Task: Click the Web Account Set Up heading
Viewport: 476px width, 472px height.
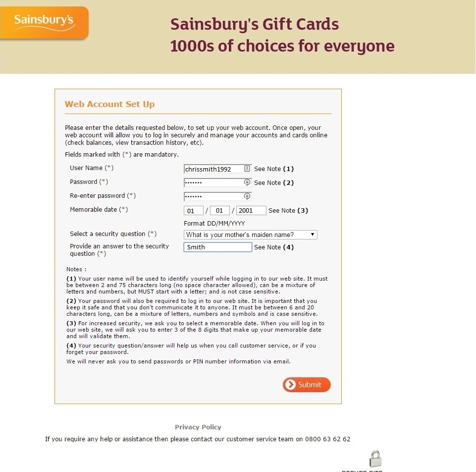Action: (109, 104)
